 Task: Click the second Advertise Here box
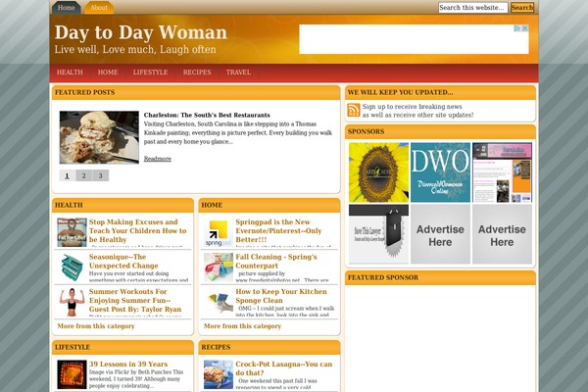[502, 234]
